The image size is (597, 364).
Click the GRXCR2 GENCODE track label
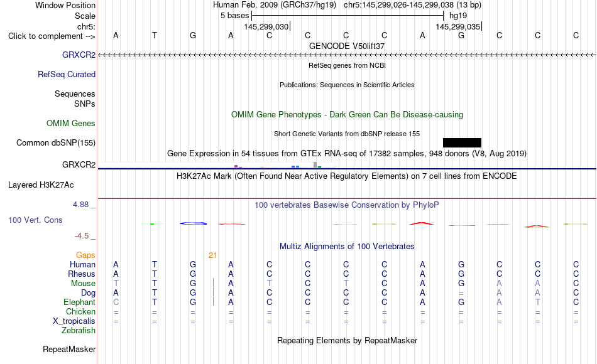coord(79,55)
